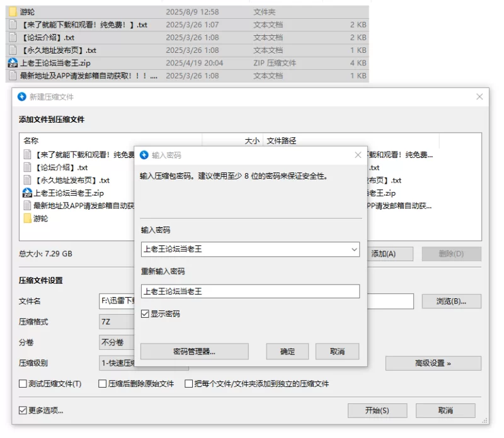Screen dimensions: 504x438
Task: Toggle the 更多选项... checkbox
Action: pos(23,410)
